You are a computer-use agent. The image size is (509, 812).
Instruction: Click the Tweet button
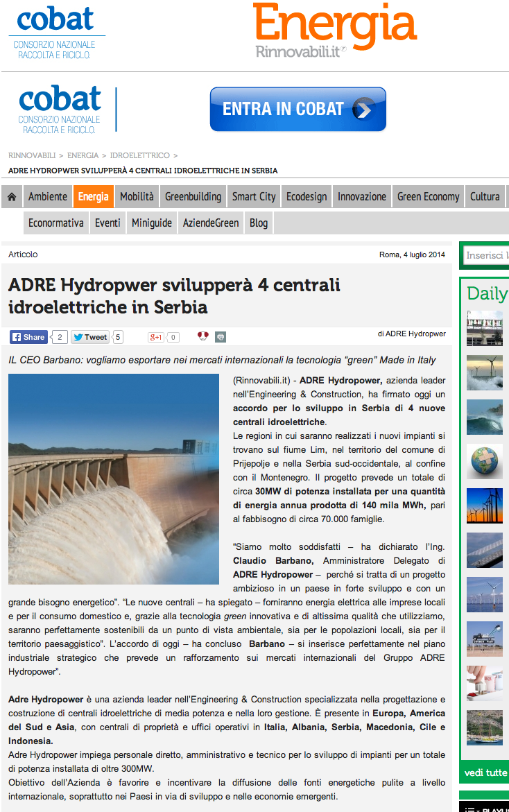pyautogui.click(x=90, y=337)
